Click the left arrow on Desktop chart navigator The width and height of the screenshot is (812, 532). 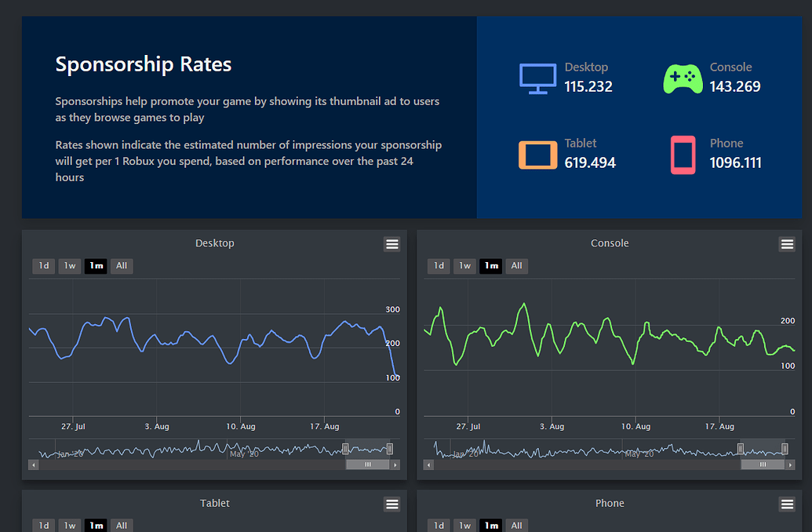click(x=33, y=464)
